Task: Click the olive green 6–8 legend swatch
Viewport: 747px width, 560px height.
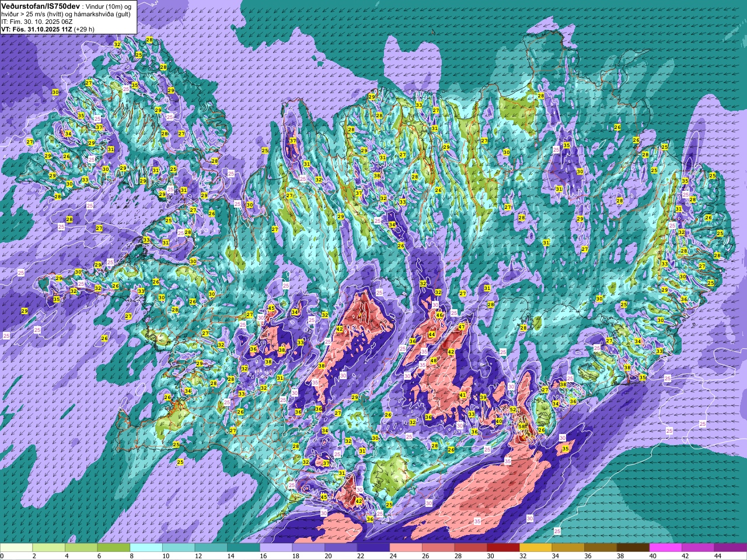Action: (x=114, y=548)
